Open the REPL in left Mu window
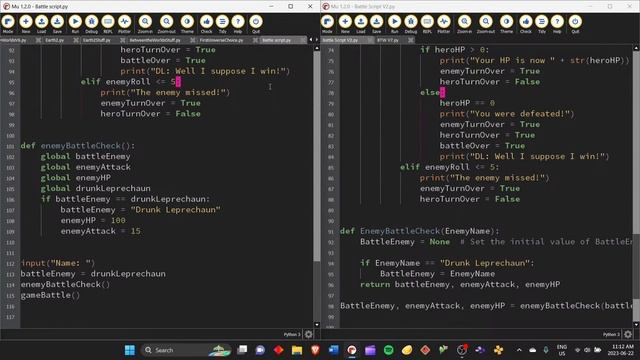640x360 pixels. click(x=108, y=24)
